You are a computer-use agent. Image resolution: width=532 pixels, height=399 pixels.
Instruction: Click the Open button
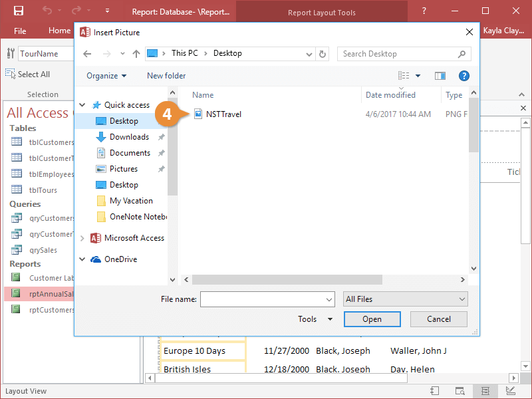[x=372, y=319]
